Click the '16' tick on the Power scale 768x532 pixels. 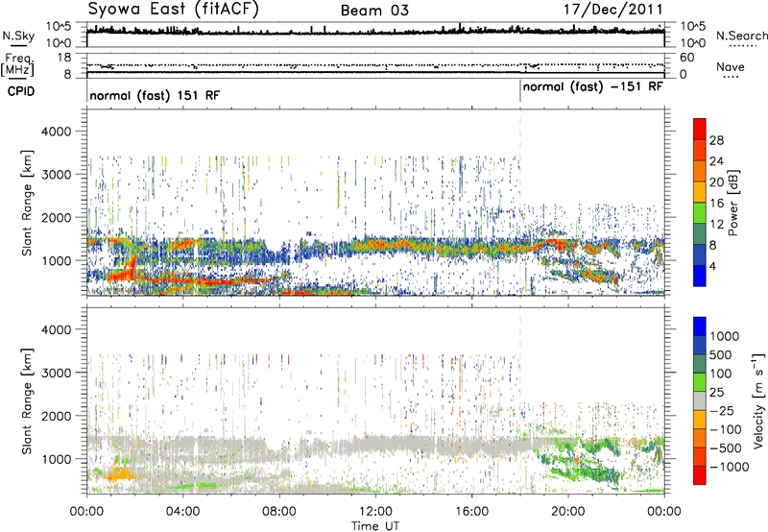coord(716,204)
